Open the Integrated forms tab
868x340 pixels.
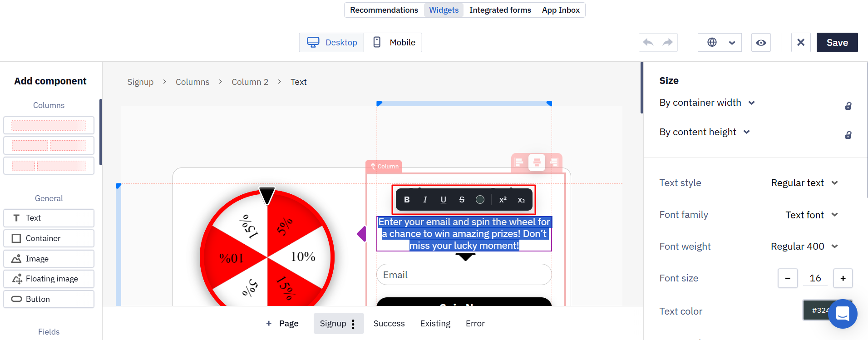click(x=500, y=10)
